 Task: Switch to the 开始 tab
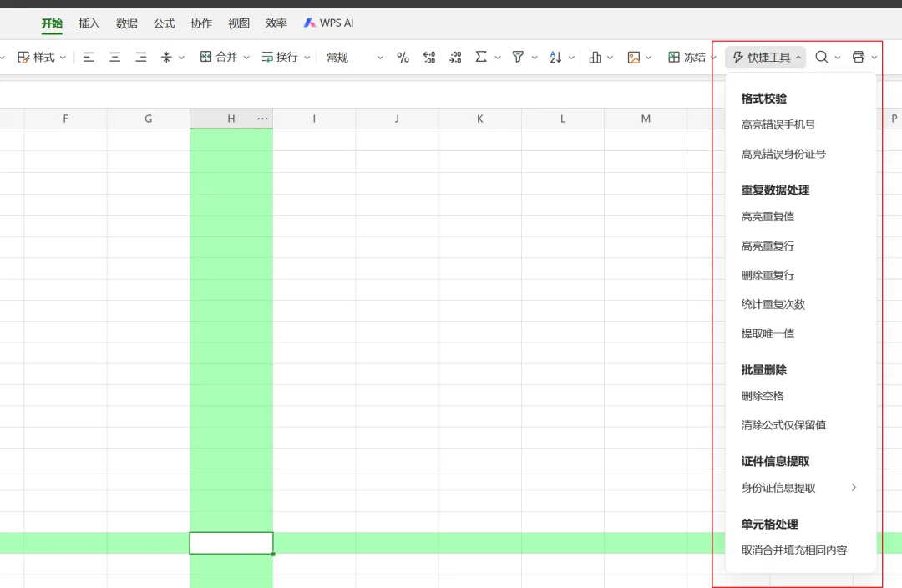click(x=52, y=23)
